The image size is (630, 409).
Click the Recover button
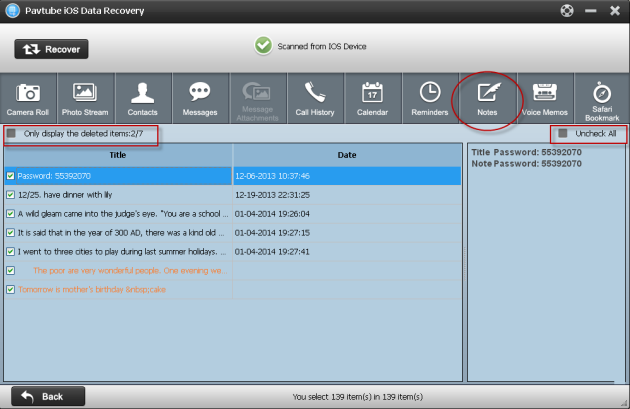tap(51, 49)
